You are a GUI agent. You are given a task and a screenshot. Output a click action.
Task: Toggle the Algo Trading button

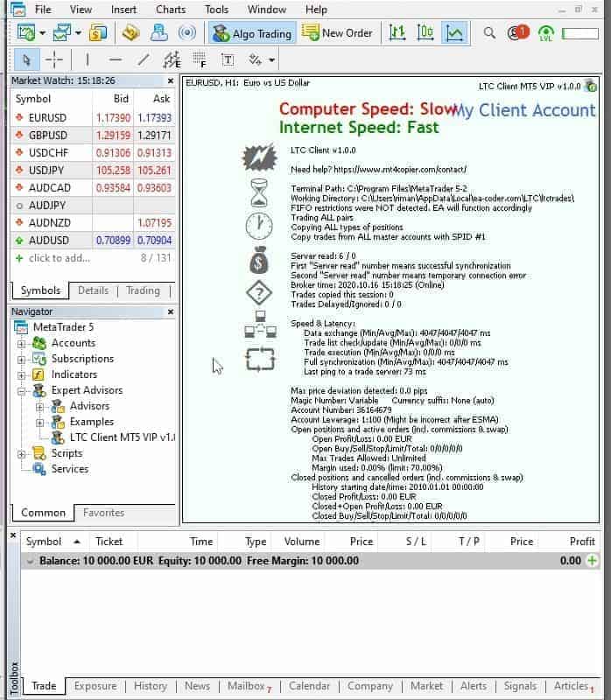pos(252,33)
